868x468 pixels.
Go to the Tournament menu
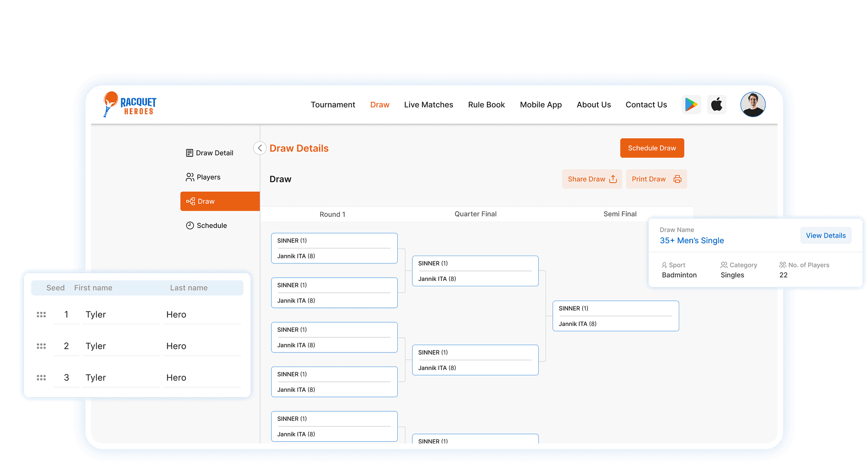[x=333, y=105]
